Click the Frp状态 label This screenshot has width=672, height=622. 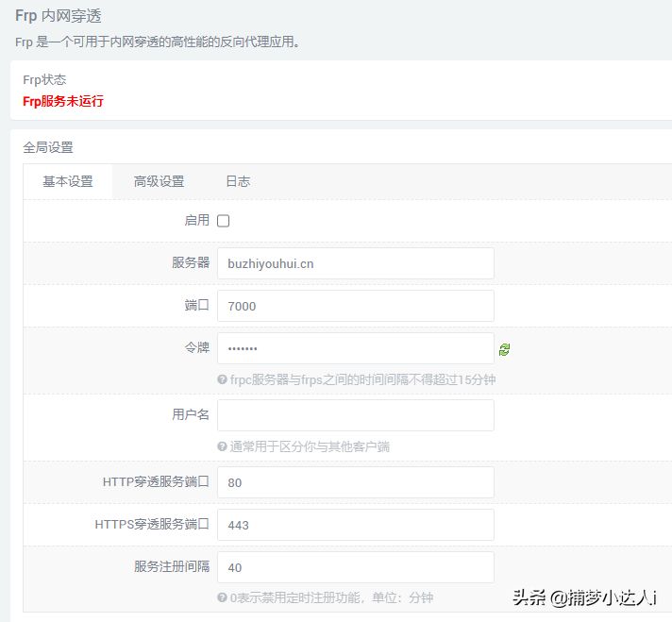44,79
